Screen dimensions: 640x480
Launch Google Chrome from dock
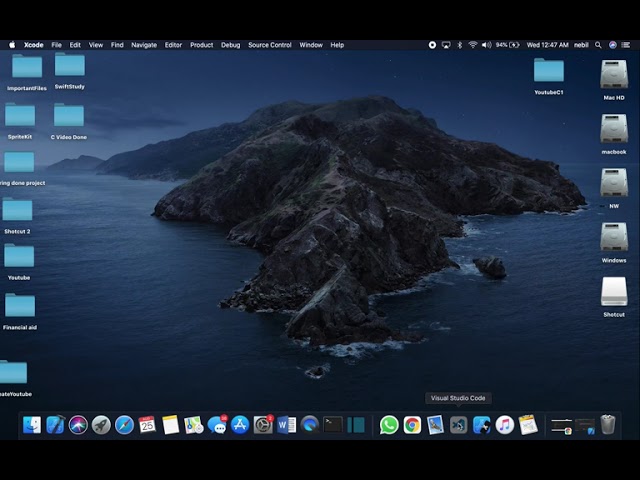pyautogui.click(x=412, y=425)
